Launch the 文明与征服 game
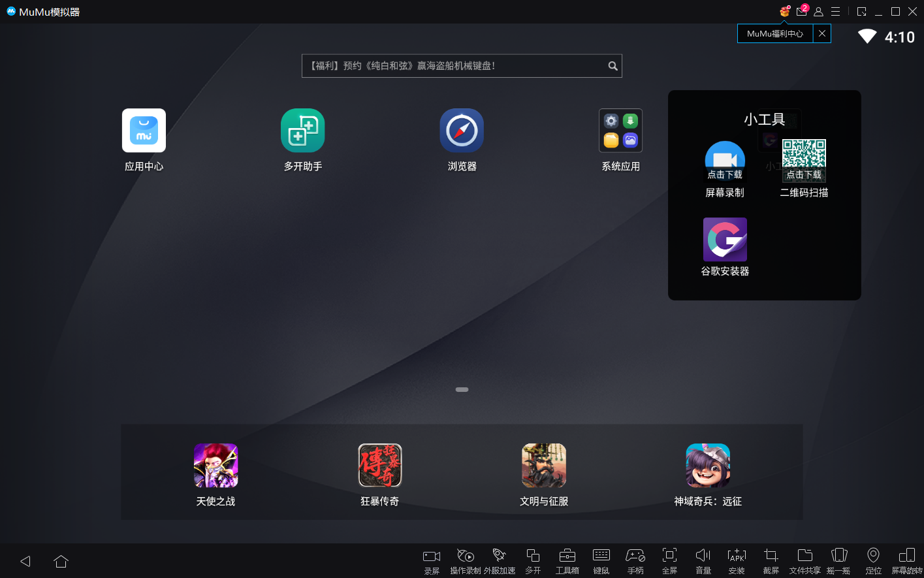Viewport: 924px width, 578px height. (x=544, y=466)
